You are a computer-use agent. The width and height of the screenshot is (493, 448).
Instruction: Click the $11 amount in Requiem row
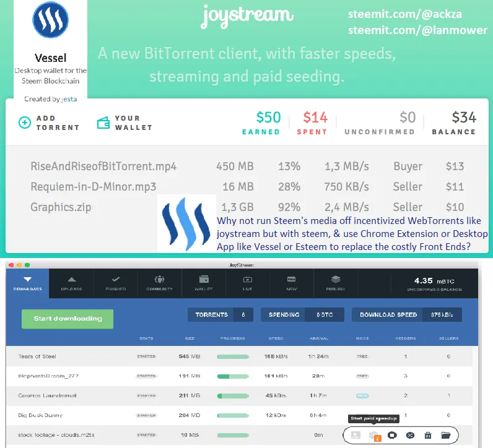click(455, 187)
